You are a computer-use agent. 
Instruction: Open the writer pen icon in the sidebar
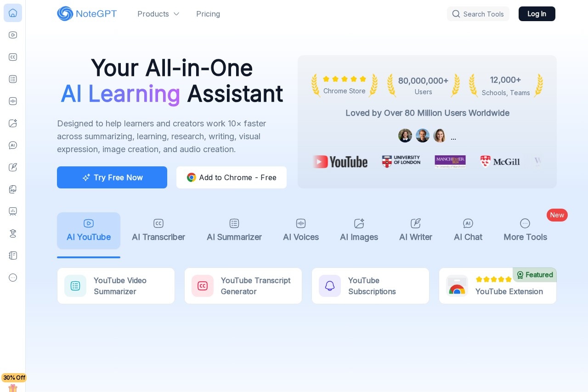[13, 167]
